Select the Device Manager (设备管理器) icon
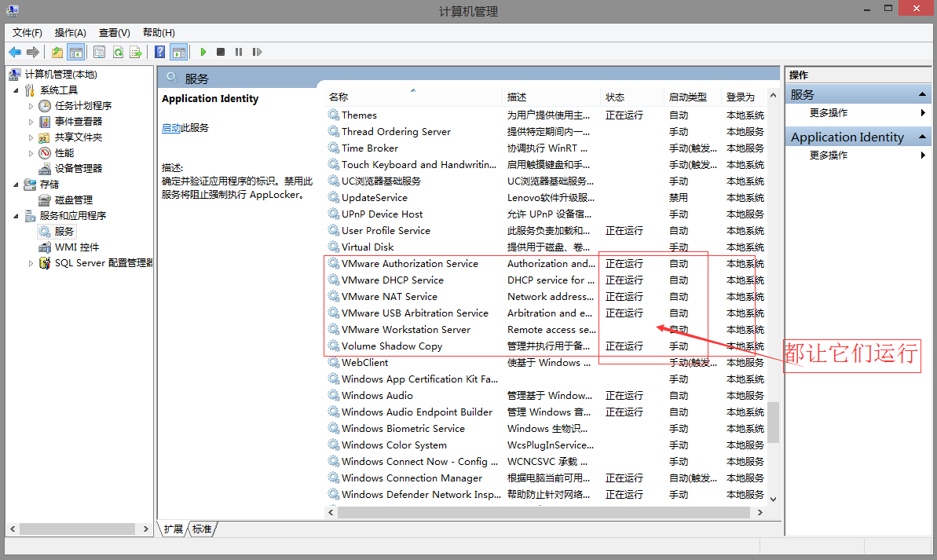The height and width of the screenshot is (560, 937). (x=45, y=169)
